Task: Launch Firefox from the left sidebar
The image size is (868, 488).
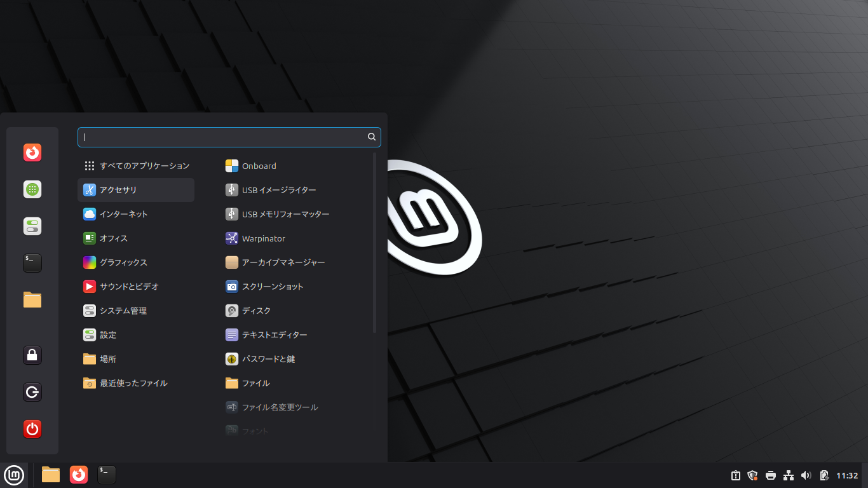Action: pos(32,152)
